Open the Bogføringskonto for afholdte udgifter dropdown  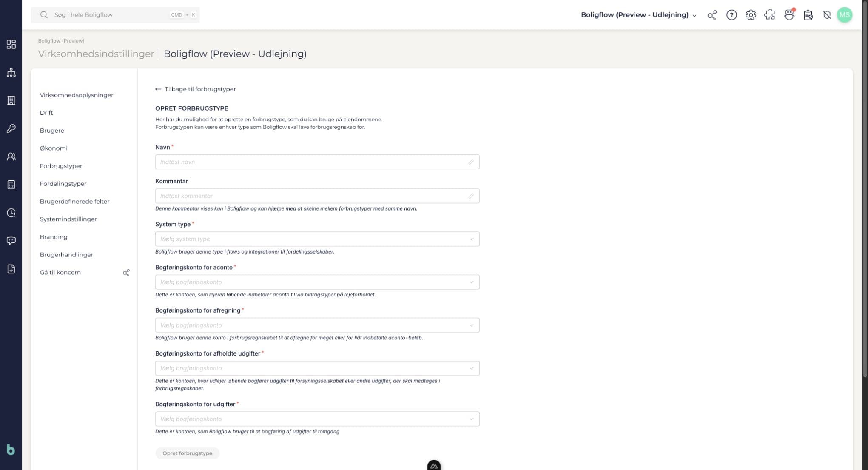317,368
